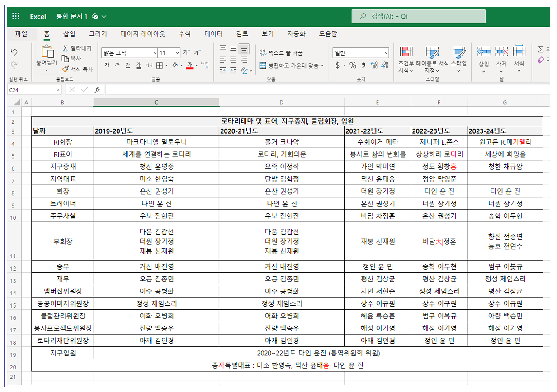
Task: Click the AutoSum sigma icon
Action: [541, 49]
